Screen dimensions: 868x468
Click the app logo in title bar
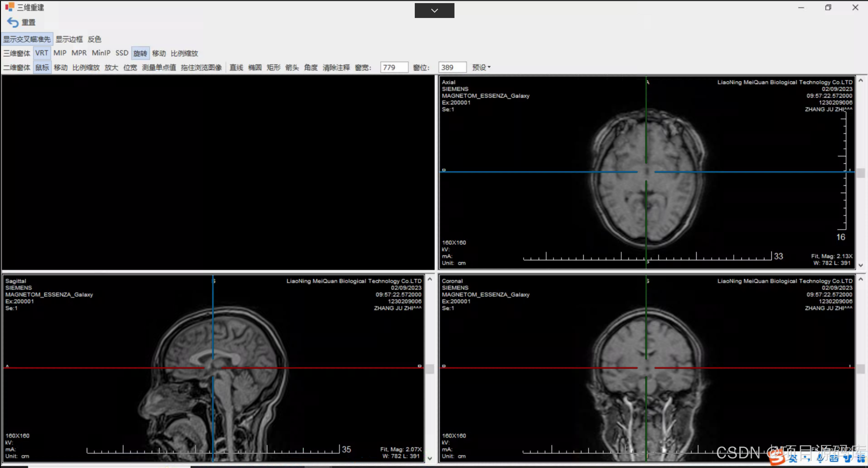click(9, 7)
